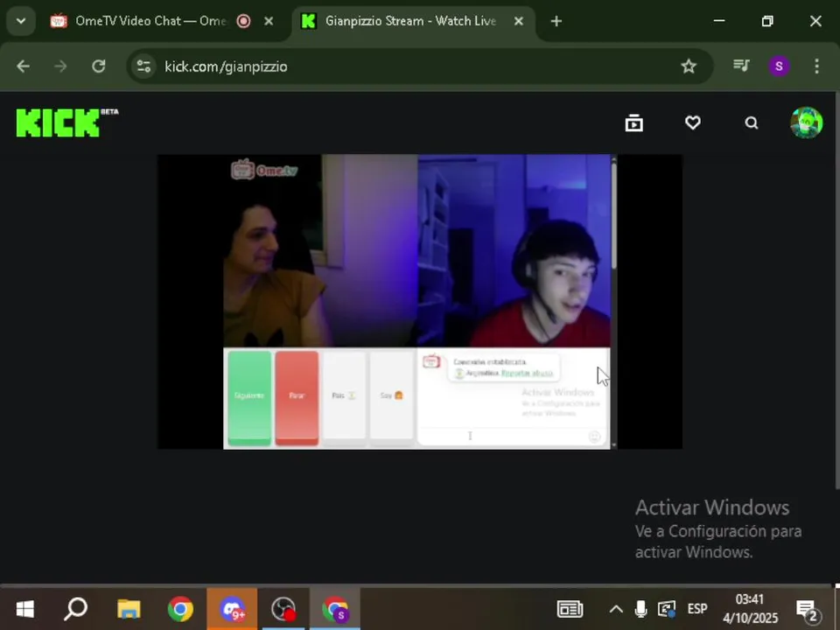Click the Gianpizzio stream video player

[x=419, y=302]
